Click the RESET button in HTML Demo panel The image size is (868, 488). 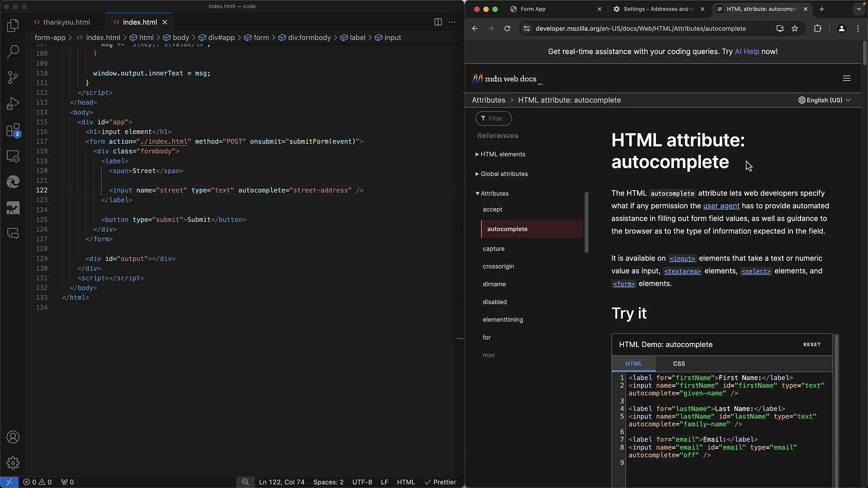pyautogui.click(x=811, y=344)
